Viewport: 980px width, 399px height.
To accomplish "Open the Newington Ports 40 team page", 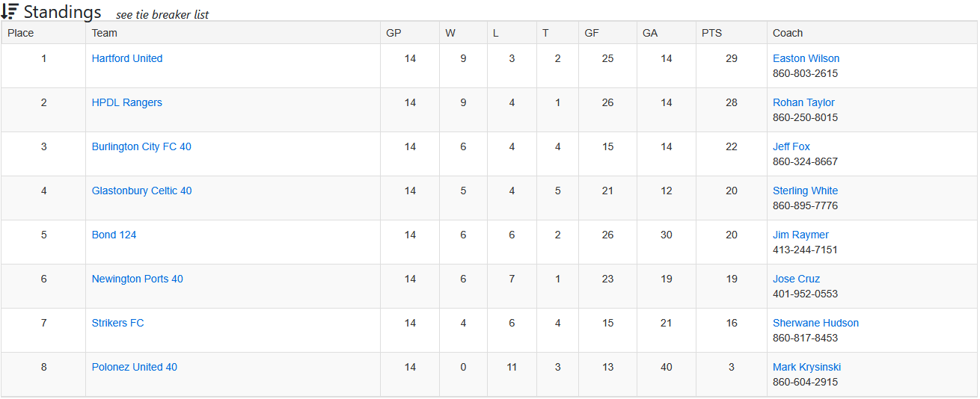I will pyautogui.click(x=138, y=279).
